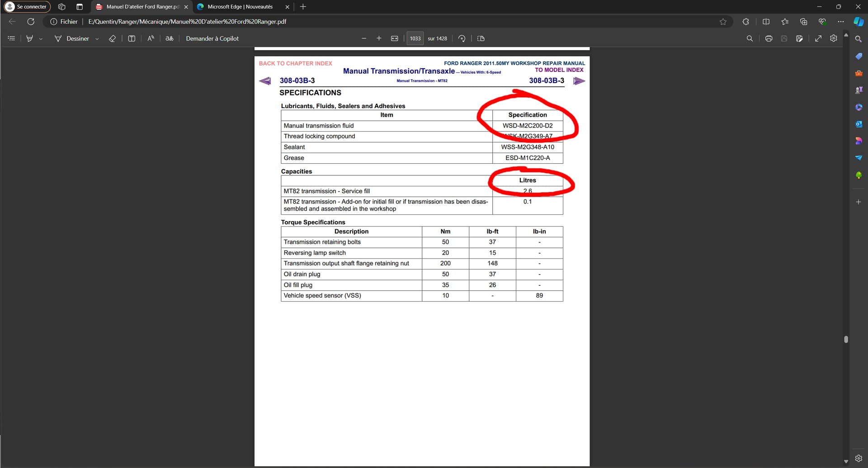Open sidebar settings gear at bottom

tap(859, 458)
